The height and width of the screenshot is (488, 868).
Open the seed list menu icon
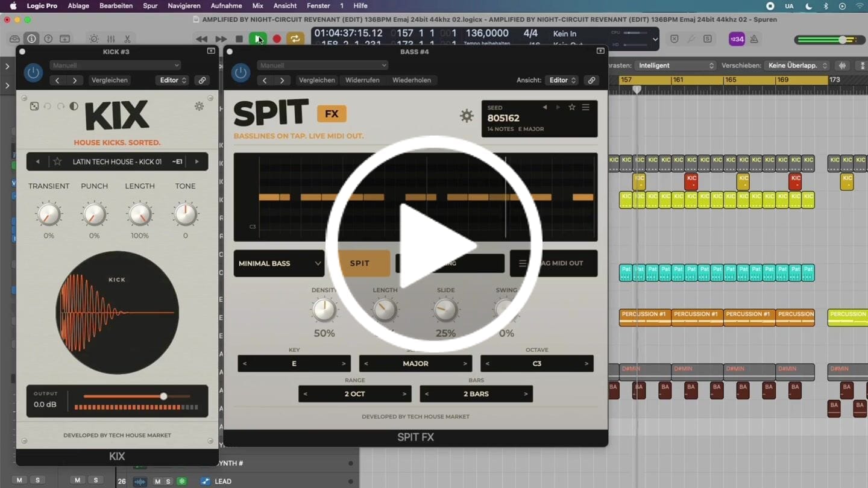click(x=585, y=107)
